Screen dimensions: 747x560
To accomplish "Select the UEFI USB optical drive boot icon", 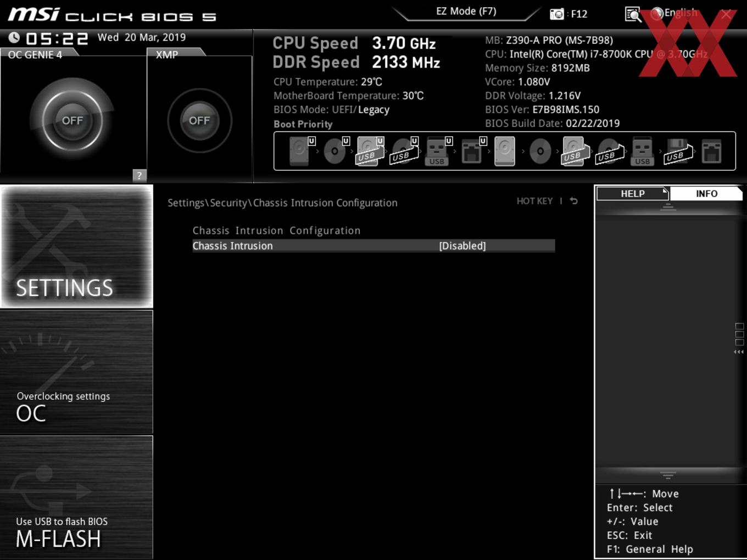I will pyautogui.click(x=403, y=151).
